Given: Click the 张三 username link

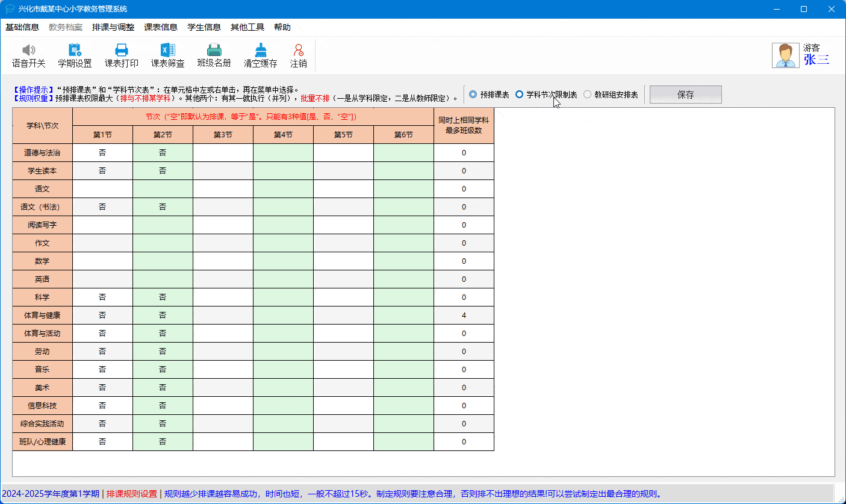Looking at the screenshot, I should click(816, 60).
